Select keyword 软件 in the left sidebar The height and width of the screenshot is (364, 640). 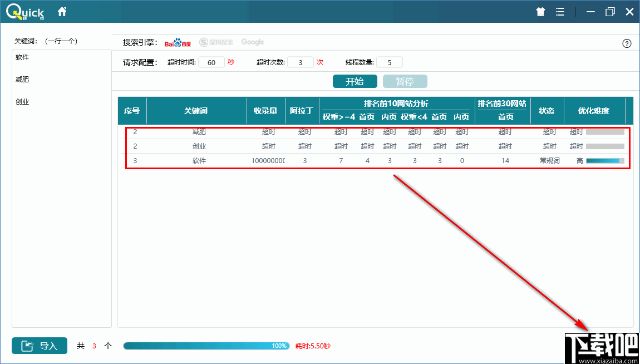(x=23, y=57)
